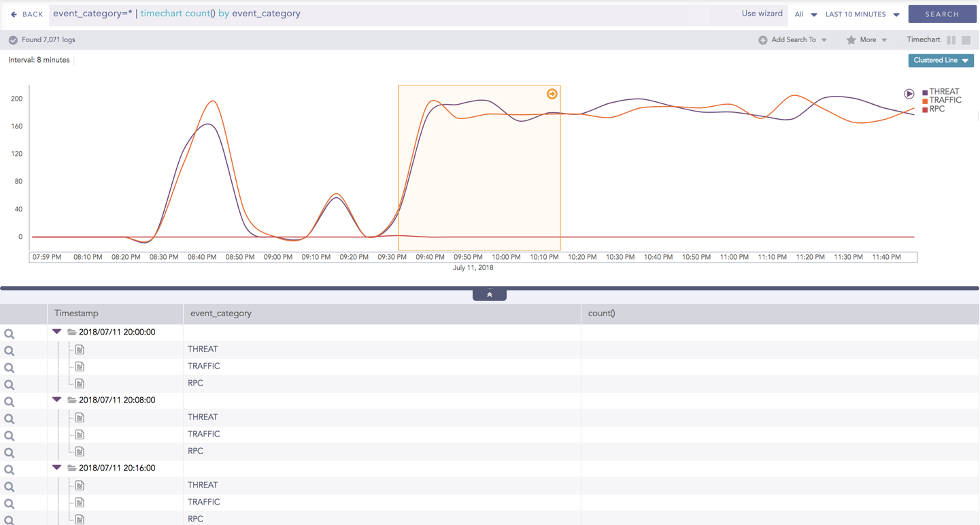This screenshot has height=525, width=980.
Task: Click the chevron to collapse the chart panel
Action: tap(489, 294)
